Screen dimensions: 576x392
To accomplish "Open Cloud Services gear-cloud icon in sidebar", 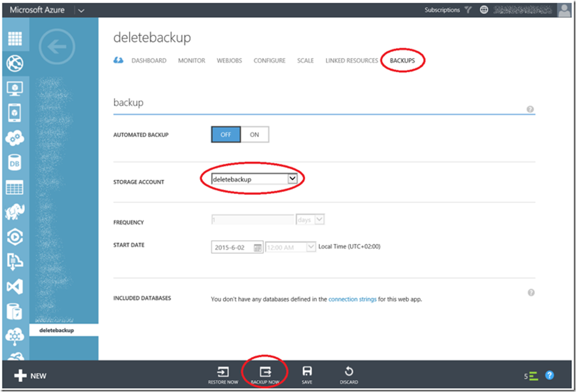I will click(x=15, y=138).
